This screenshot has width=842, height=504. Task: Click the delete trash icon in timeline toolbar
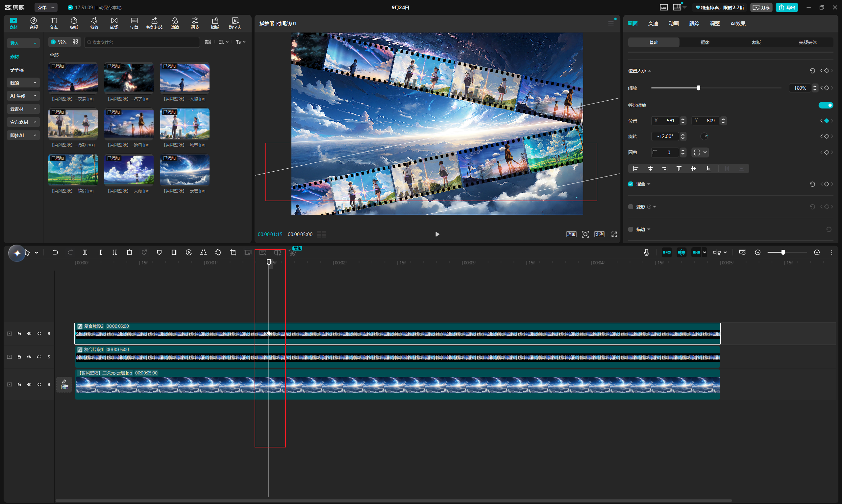(129, 252)
